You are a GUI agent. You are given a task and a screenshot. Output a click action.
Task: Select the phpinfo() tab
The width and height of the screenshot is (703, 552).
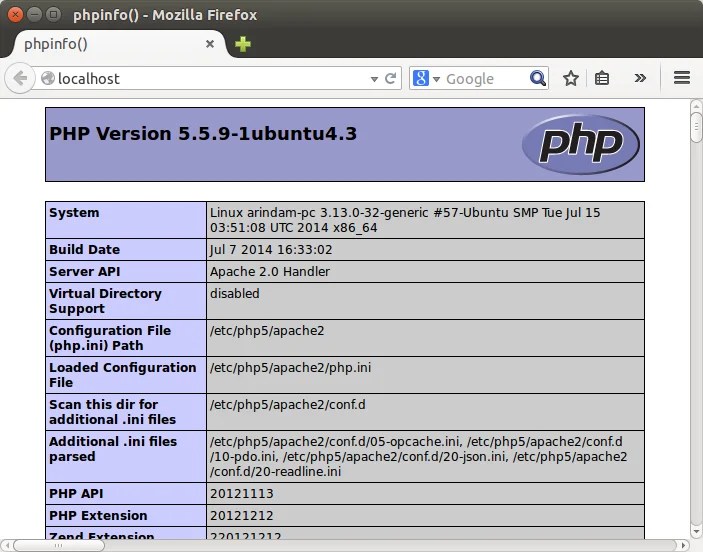[119, 44]
